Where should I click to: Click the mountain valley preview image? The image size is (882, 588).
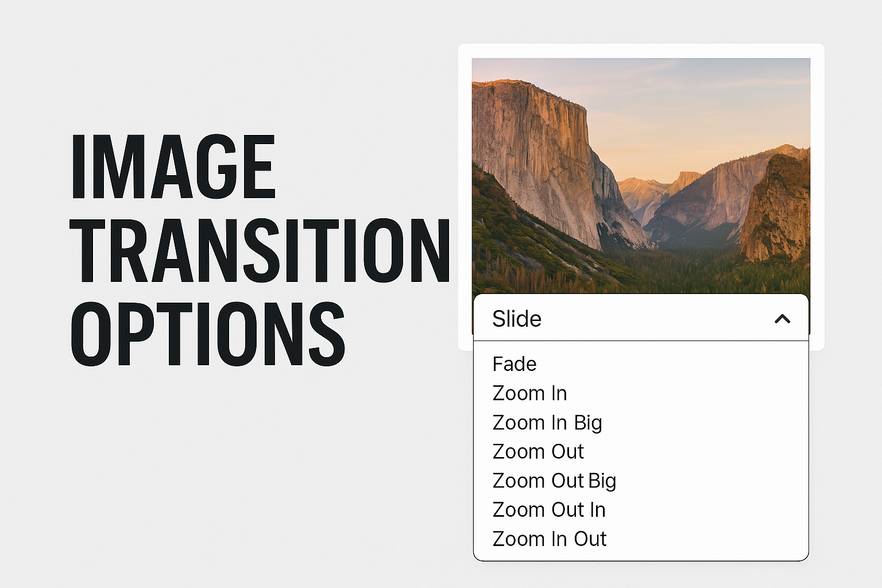(x=641, y=176)
